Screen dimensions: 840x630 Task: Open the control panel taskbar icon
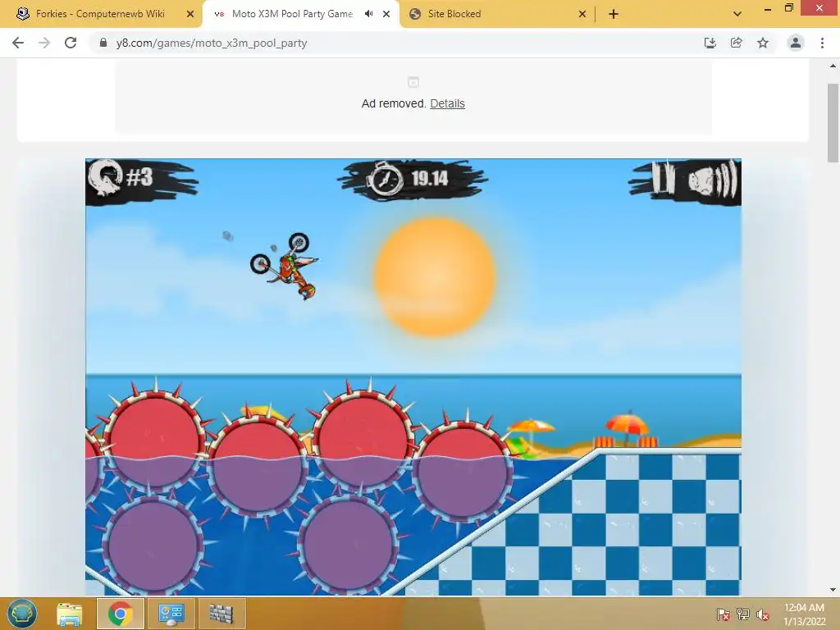[171, 614]
